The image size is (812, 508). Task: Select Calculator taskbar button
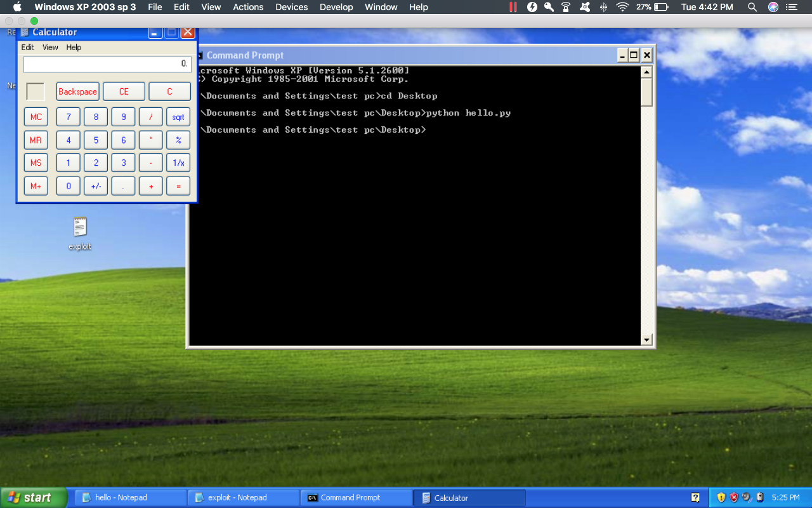pyautogui.click(x=470, y=498)
